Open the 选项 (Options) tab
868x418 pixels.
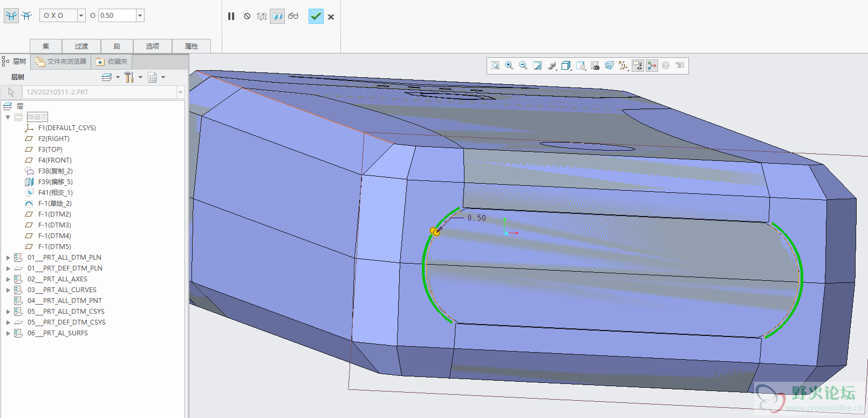pyautogui.click(x=153, y=46)
